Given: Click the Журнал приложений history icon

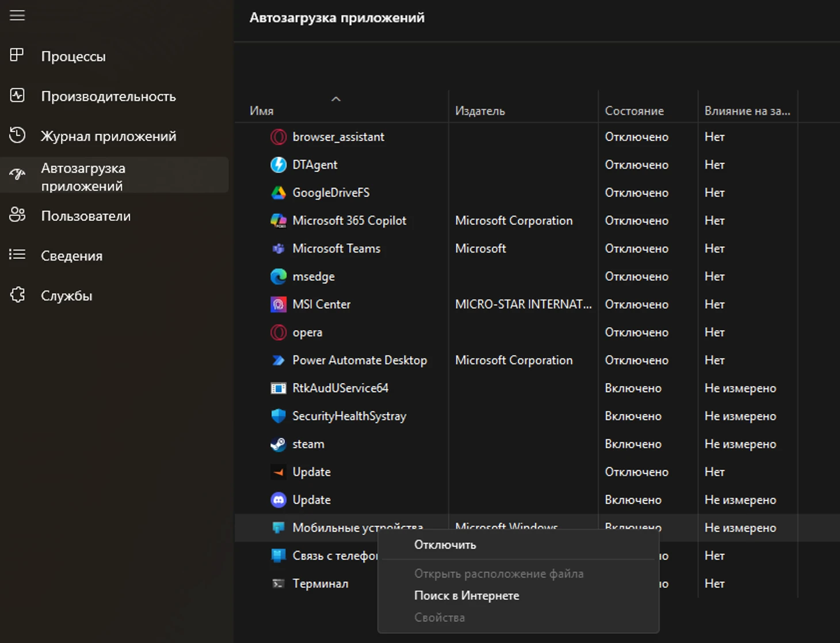Looking at the screenshot, I should [x=17, y=135].
